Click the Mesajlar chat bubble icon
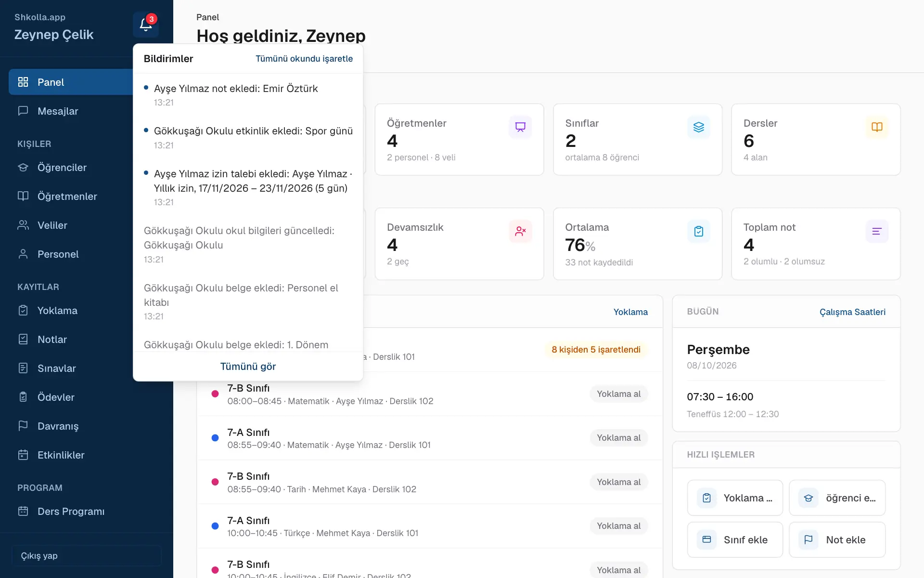924x578 pixels. (x=23, y=111)
